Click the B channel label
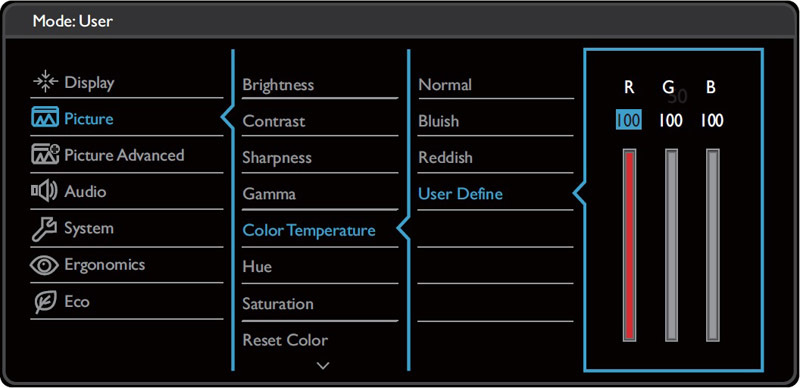Image resolution: width=800 pixels, height=388 pixels. tap(711, 88)
